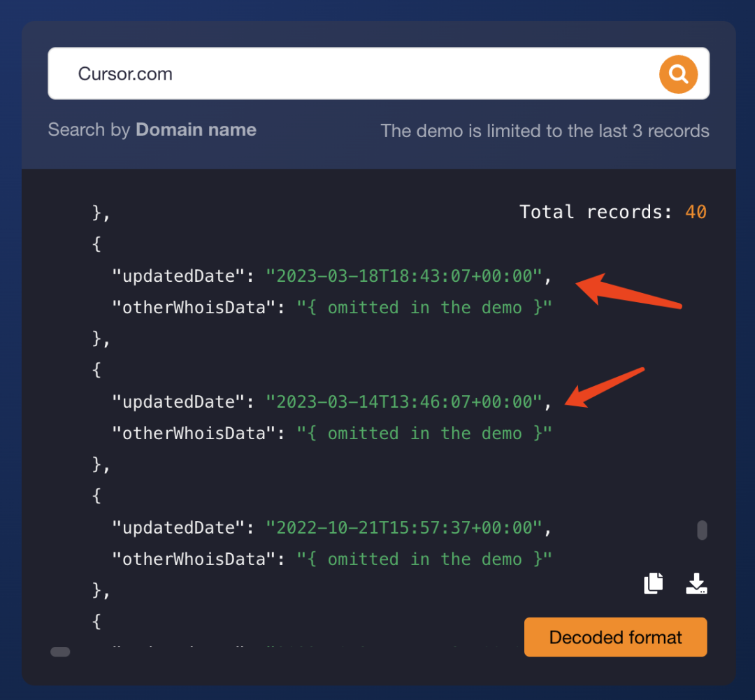Screen dimensions: 755x700
Task: Select the 2023-03-18T18:43:07+00:00 date value
Action: coord(404,276)
